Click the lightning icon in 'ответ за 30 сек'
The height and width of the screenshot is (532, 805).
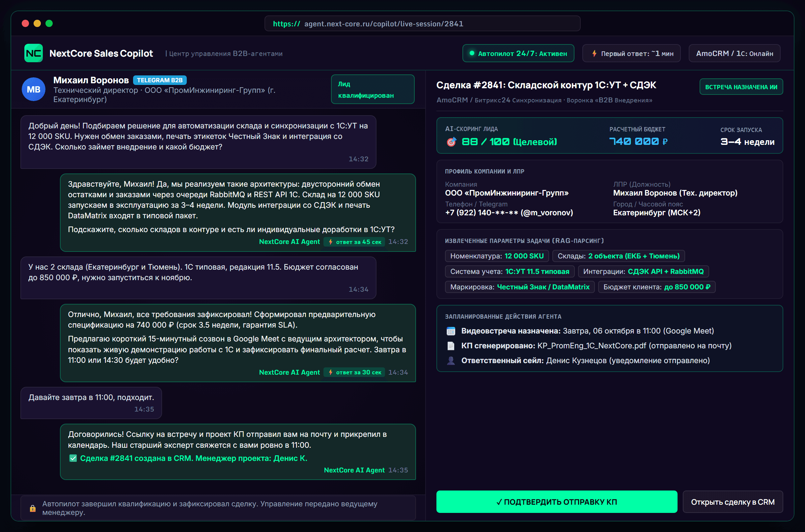coord(331,372)
